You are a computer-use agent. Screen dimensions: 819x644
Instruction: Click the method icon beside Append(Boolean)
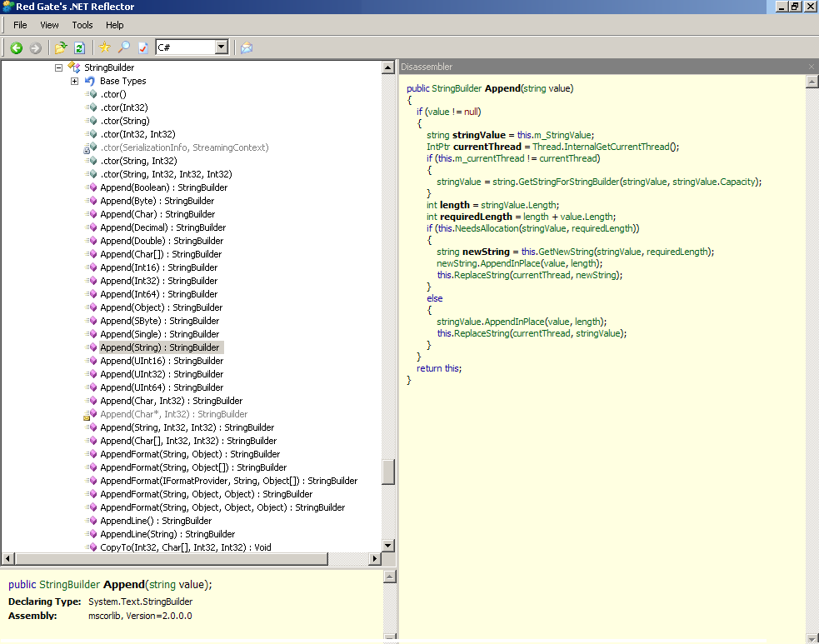point(92,187)
